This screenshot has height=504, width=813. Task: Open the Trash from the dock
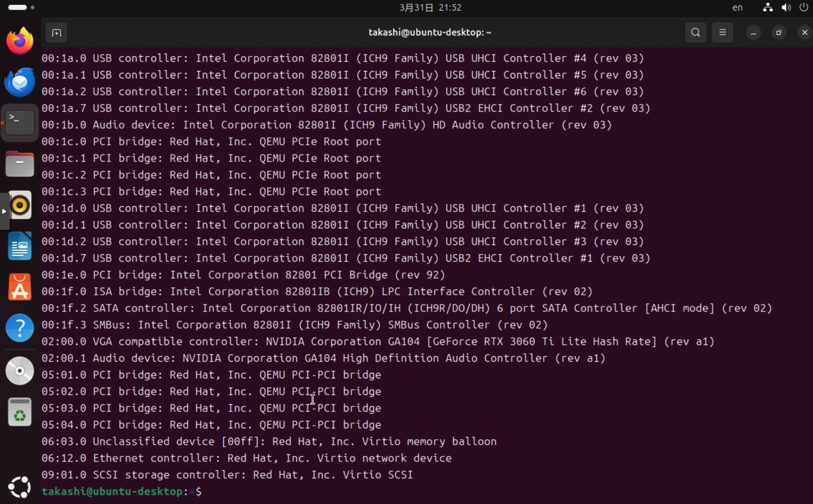coord(20,412)
